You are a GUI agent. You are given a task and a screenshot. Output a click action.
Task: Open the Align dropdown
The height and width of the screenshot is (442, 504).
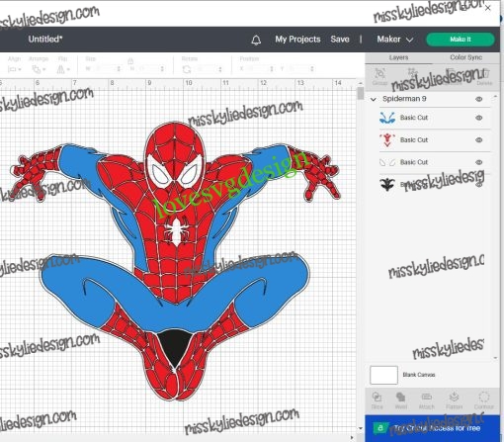[x=14, y=69]
